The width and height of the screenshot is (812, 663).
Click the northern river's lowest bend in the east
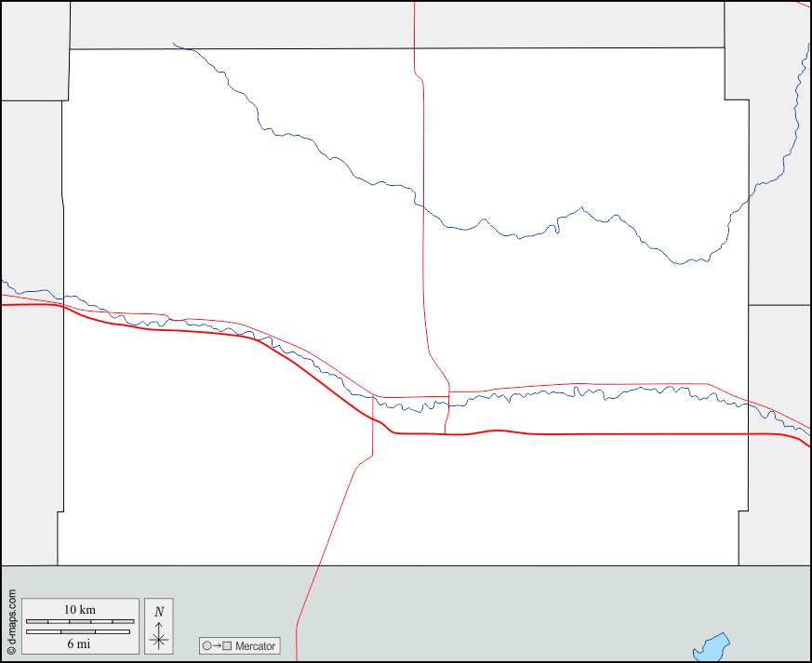686,262
